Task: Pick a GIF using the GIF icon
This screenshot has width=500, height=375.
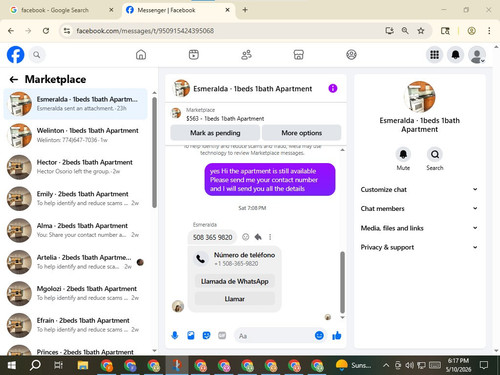Action: (x=222, y=335)
